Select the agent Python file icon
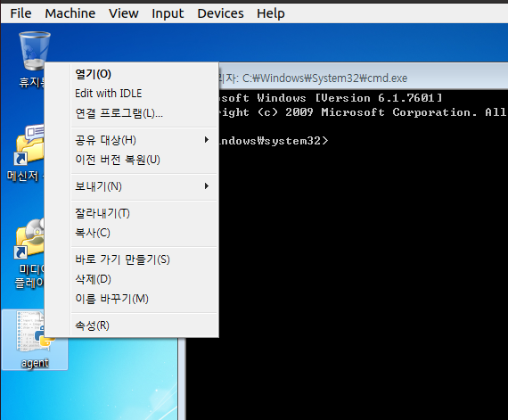The width and height of the screenshot is (508, 420). [x=35, y=332]
